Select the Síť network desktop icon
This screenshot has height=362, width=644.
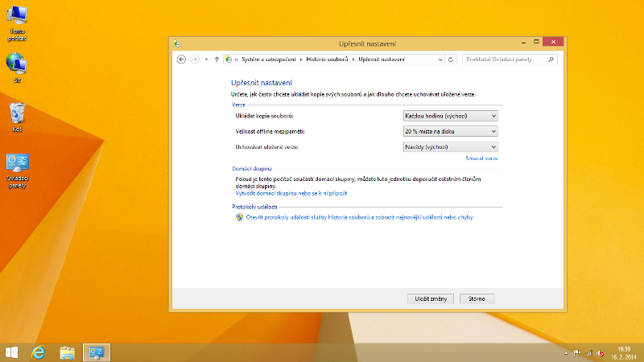pos(17,64)
